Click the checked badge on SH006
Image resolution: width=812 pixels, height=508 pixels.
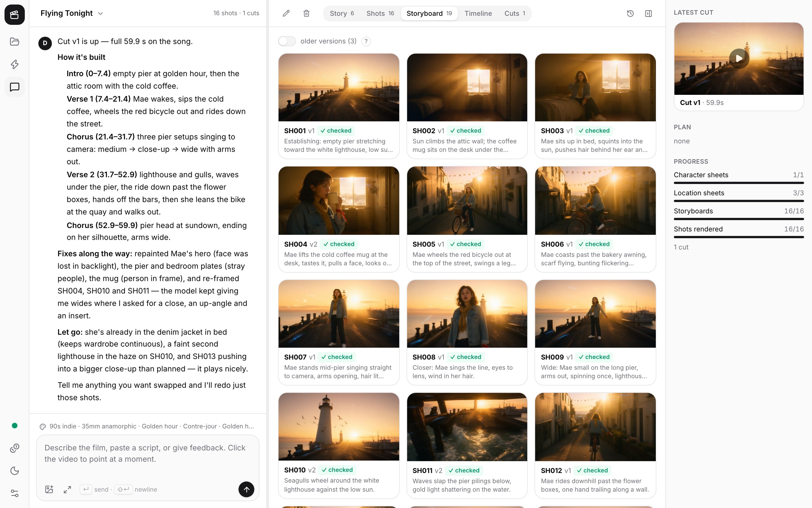tap(594, 244)
